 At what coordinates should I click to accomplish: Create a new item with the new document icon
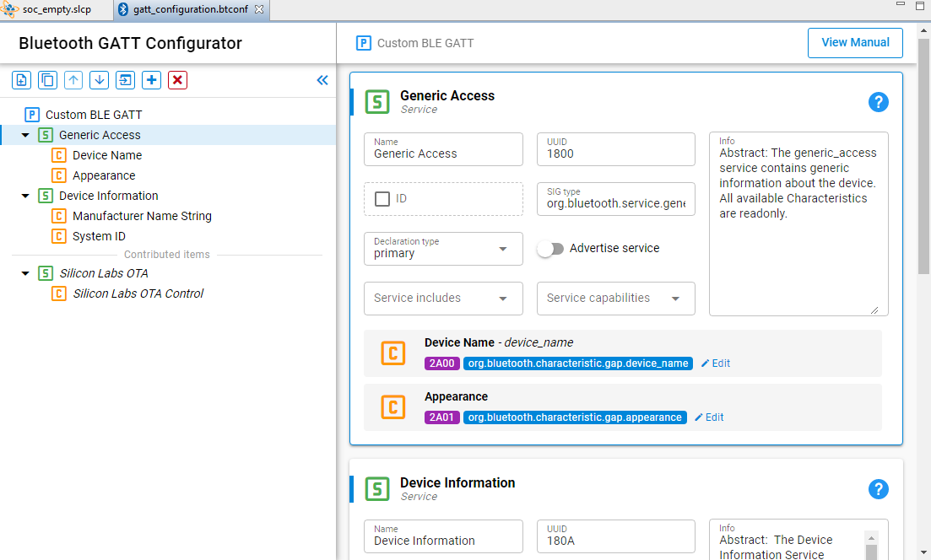21,79
